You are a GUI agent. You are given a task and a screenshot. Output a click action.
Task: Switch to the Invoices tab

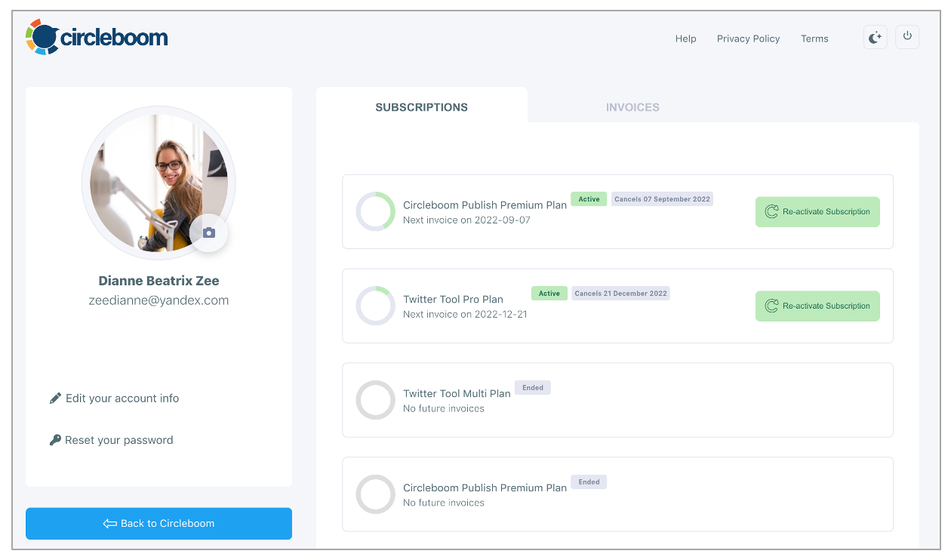pos(632,107)
